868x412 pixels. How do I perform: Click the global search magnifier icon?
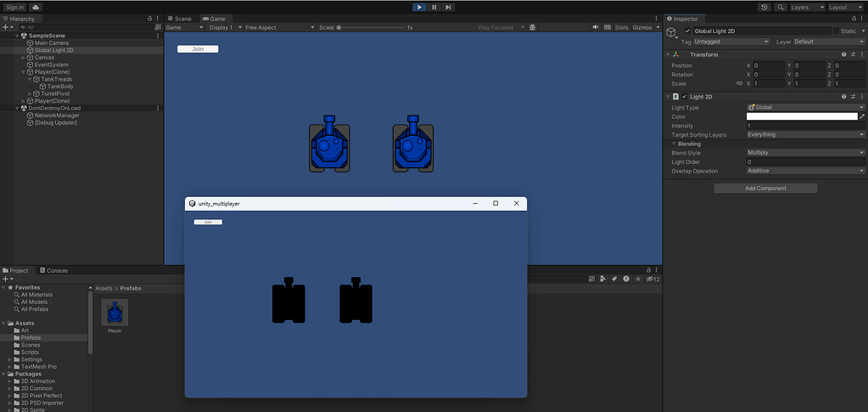(780, 7)
